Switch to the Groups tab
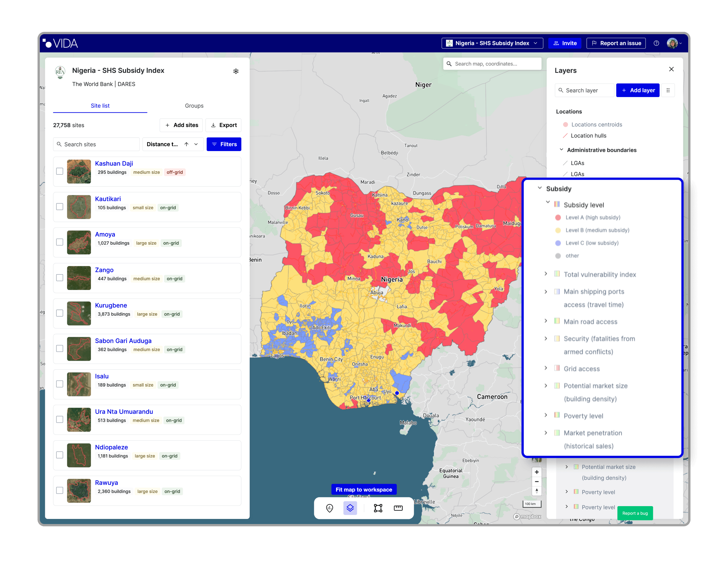 [x=194, y=106]
